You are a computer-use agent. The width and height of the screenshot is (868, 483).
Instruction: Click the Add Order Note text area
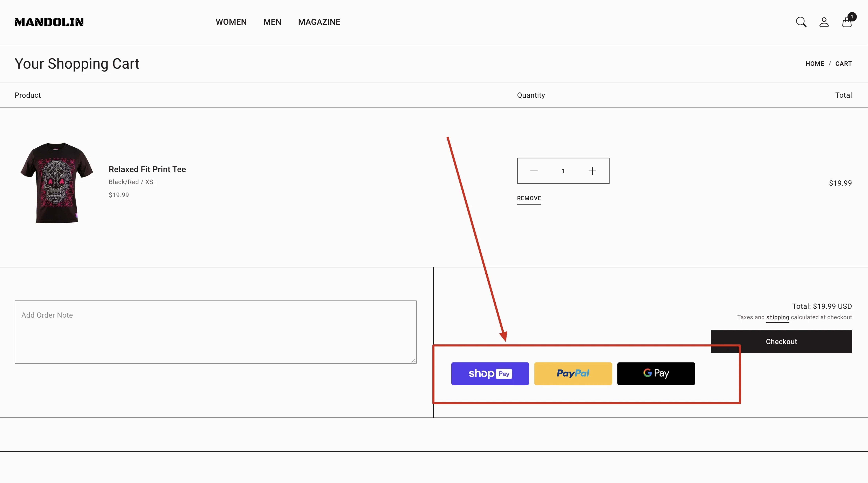click(x=215, y=332)
